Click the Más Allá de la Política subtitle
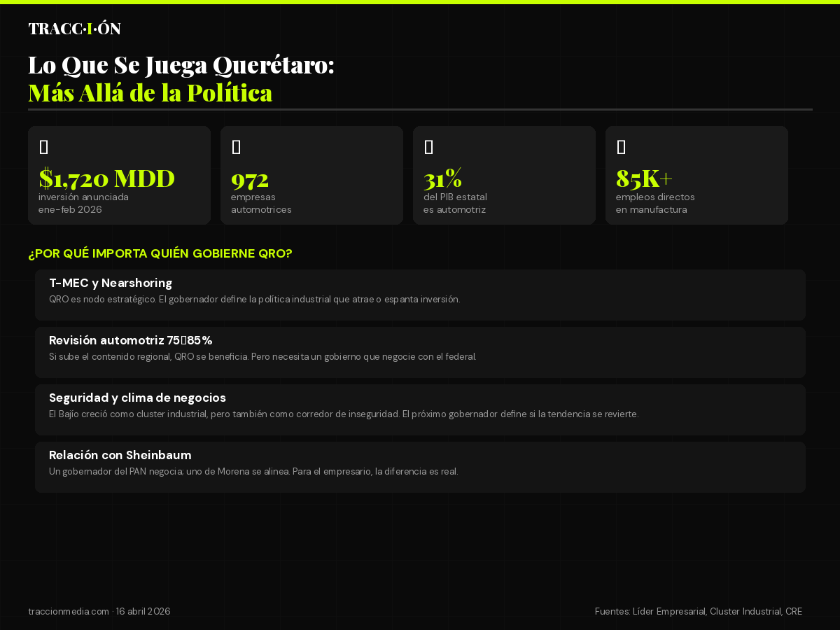Viewport: 840px width, 630px height. pos(150,92)
